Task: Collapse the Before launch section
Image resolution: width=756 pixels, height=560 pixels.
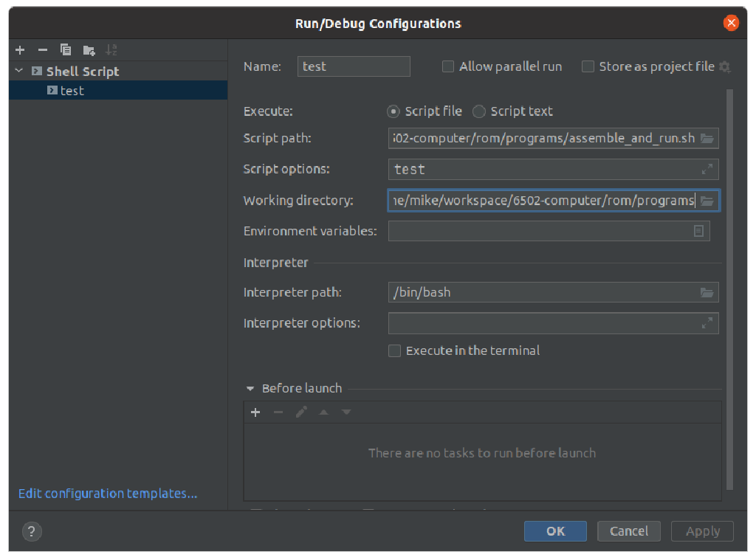Action: click(x=250, y=388)
